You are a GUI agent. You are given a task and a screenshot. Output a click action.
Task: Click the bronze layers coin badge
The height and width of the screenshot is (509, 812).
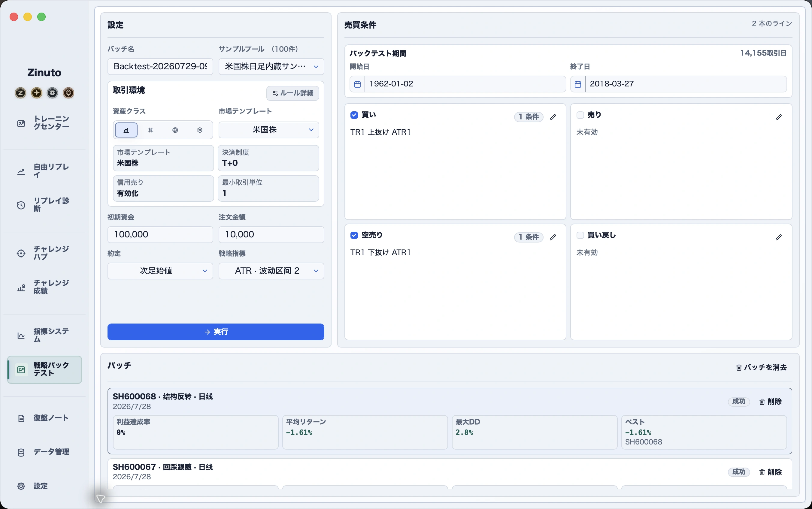point(68,93)
